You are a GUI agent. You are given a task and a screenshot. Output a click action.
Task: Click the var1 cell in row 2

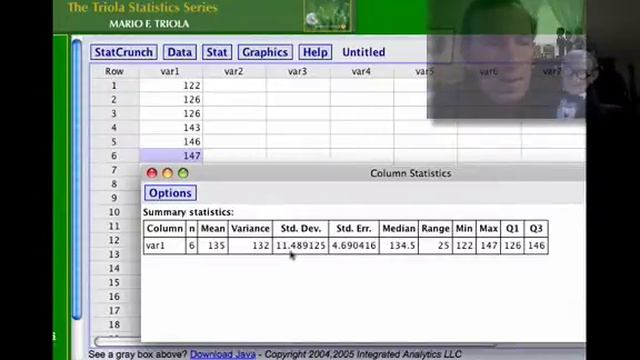(x=171, y=100)
